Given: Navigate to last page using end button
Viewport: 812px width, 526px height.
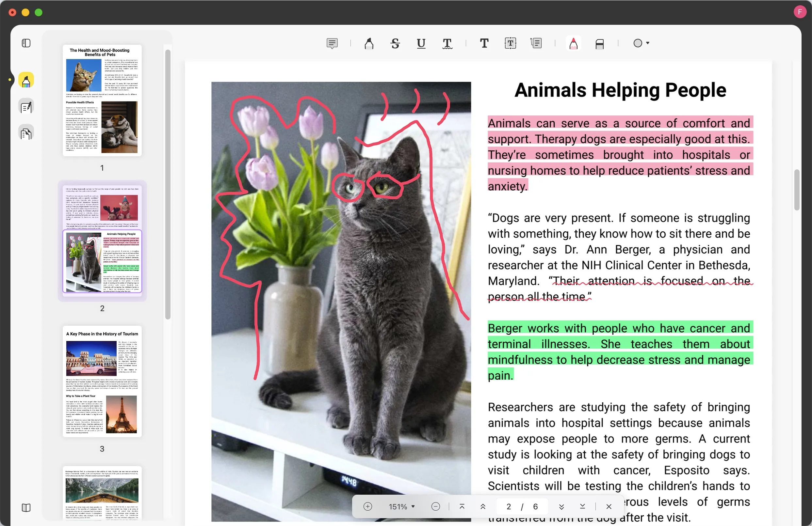Looking at the screenshot, I should click(x=582, y=506).
